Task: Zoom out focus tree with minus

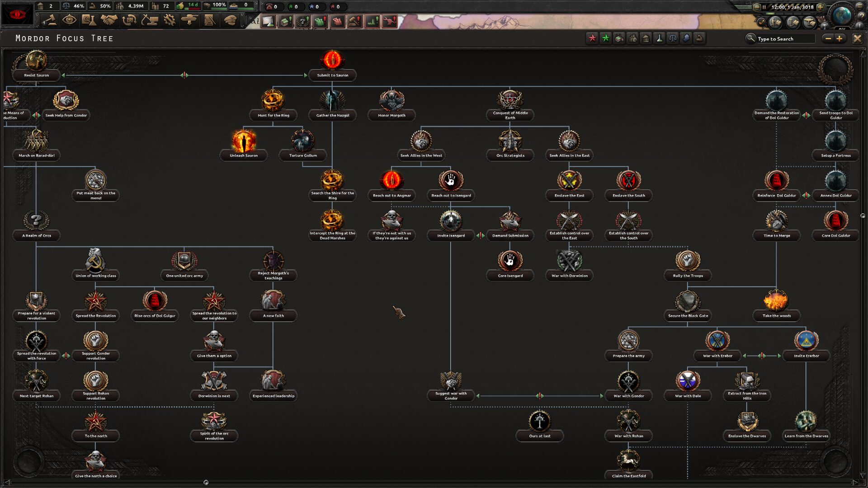Action: [828, 39]
